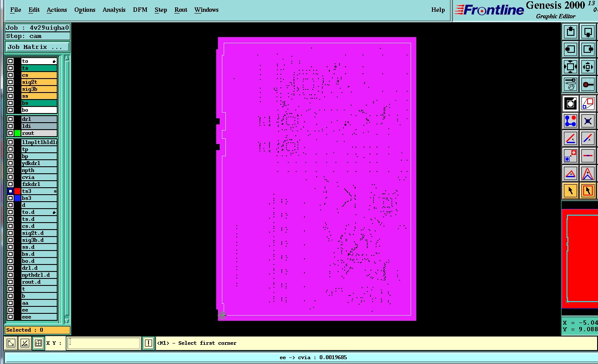This screenshot has height=364, width=598.
Task: Click the pan up icon in right toolbar
Action: click(x=570, y=32)
